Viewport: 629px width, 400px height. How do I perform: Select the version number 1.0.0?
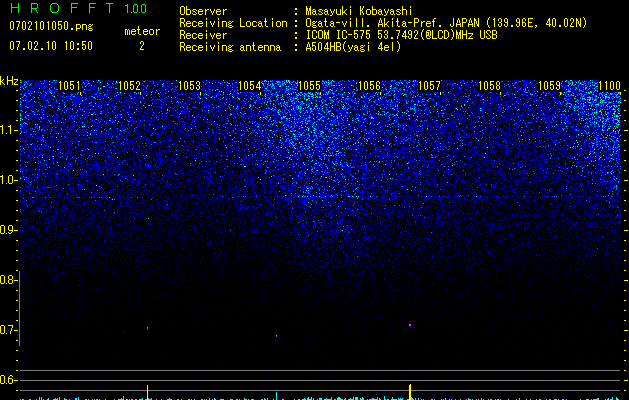[x=136, y=9]
